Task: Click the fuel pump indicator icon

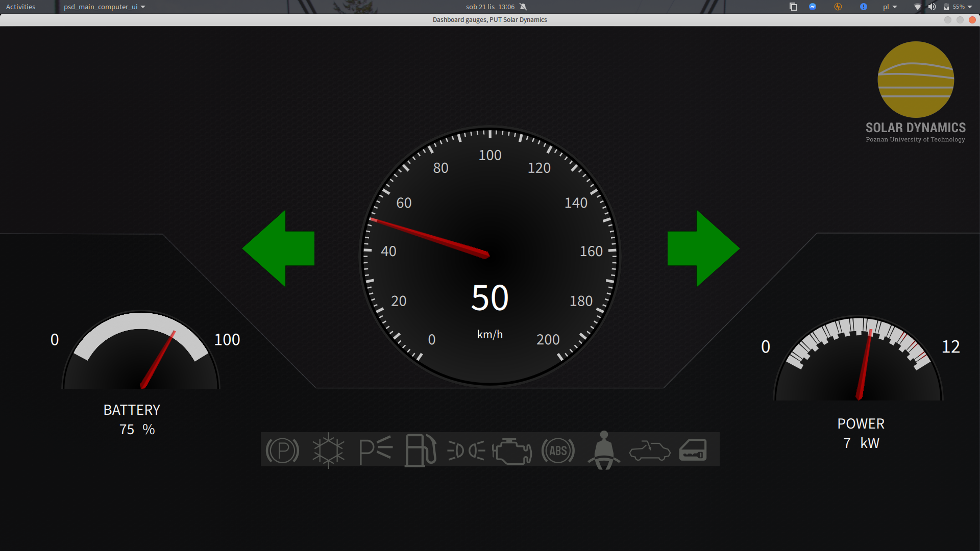Action: pyautogui.click(x=421, y=450)
